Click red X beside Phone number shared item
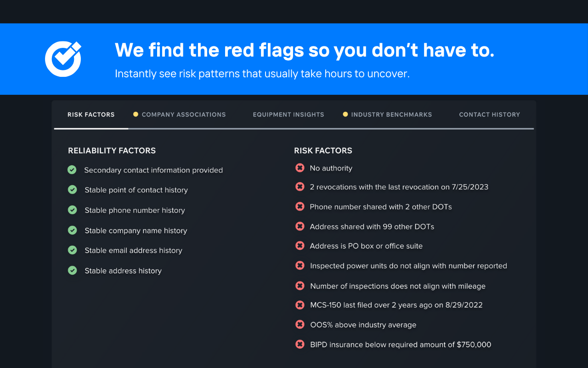 coord(300,207)
